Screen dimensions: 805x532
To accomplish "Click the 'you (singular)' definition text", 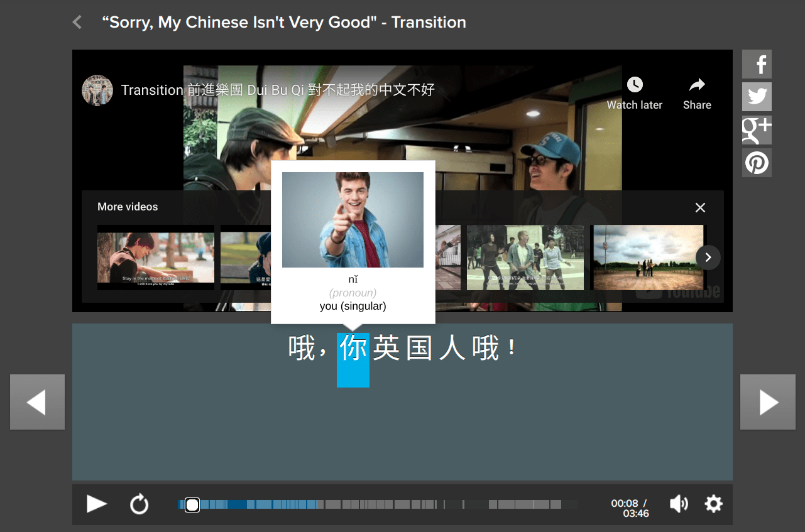I will 353,307.
